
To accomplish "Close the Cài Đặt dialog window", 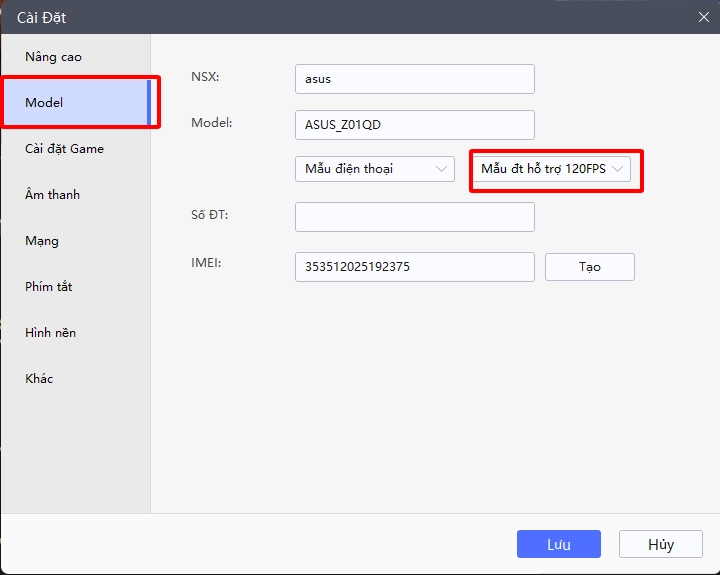I will 703,16.
